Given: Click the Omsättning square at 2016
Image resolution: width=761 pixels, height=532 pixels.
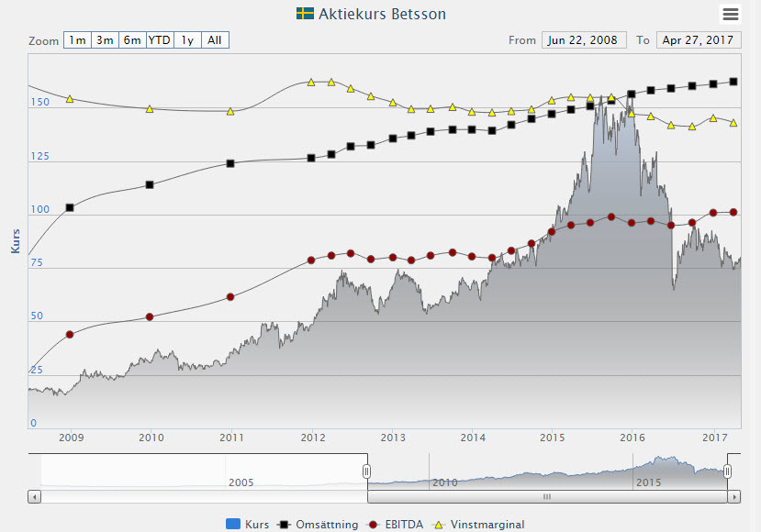Looking at the screenshot, I should click(632, 94).
